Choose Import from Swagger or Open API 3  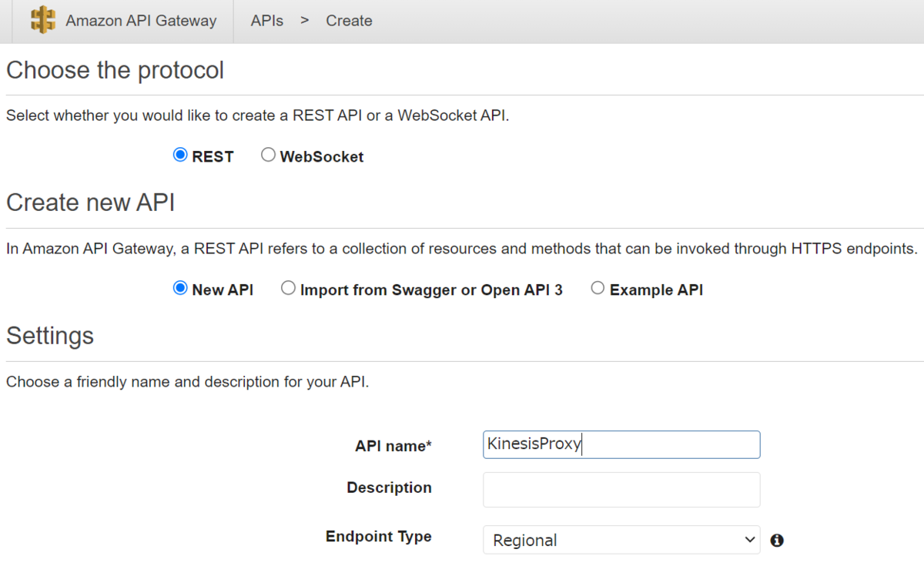coord(288,289)
